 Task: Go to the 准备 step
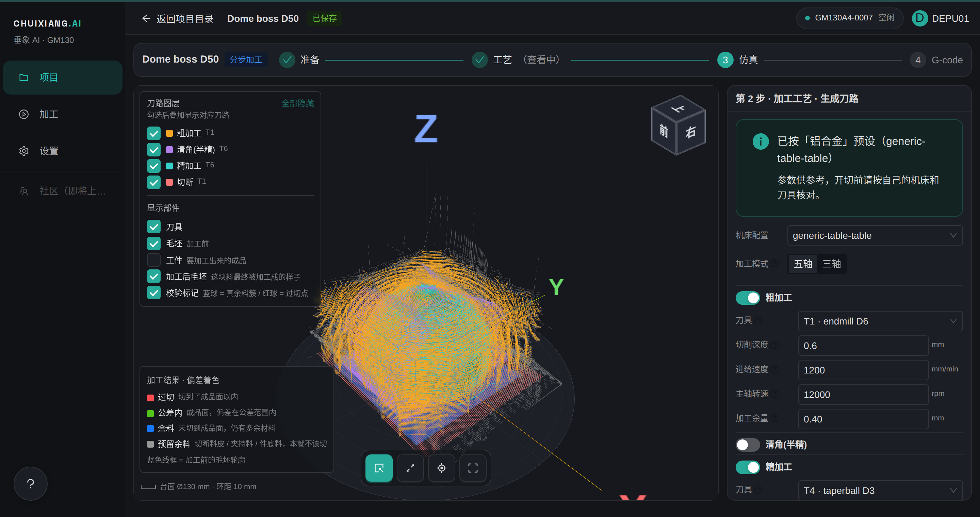(299, 60)
